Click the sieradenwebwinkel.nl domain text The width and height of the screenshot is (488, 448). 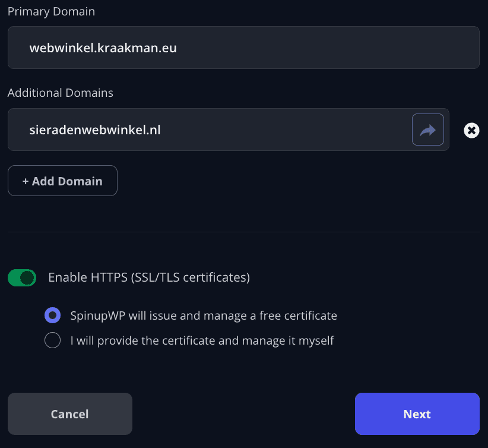[95, 130]
